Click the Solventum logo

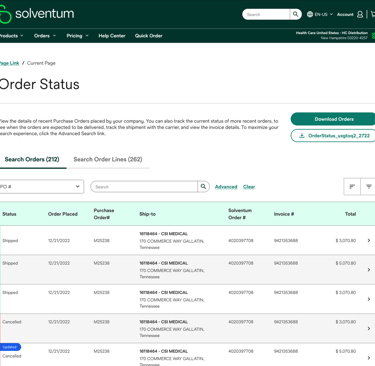pos(37,14)
